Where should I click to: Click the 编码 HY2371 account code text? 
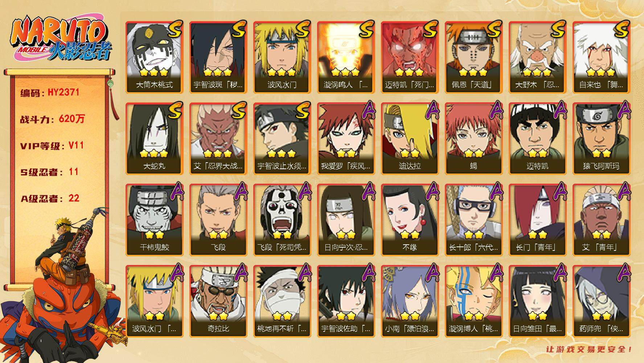click(50, 92)
